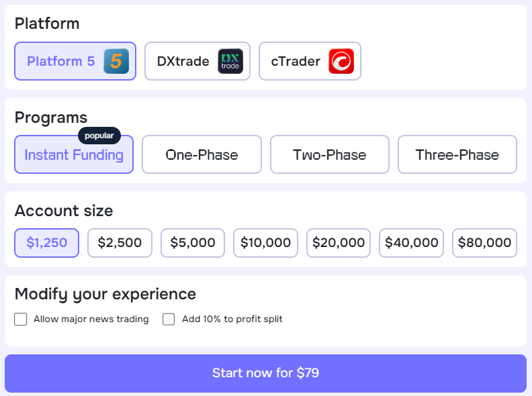Viewport: 532px width, 396px height.
Task: Click the red cTrader logo icon
Action: coord(341,61)
